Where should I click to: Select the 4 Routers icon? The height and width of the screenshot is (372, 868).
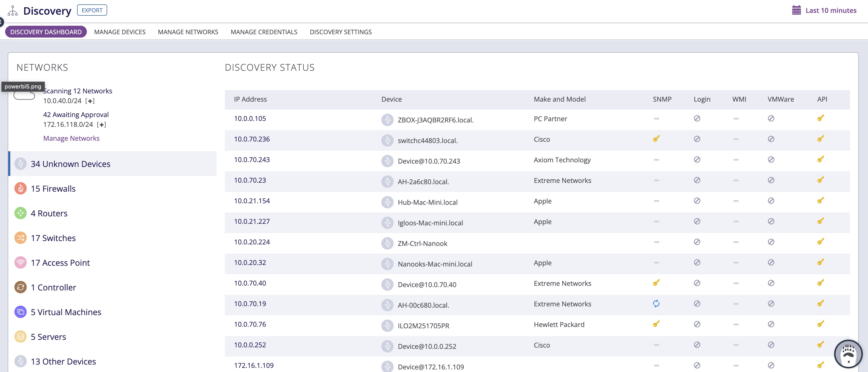point(21,213)
